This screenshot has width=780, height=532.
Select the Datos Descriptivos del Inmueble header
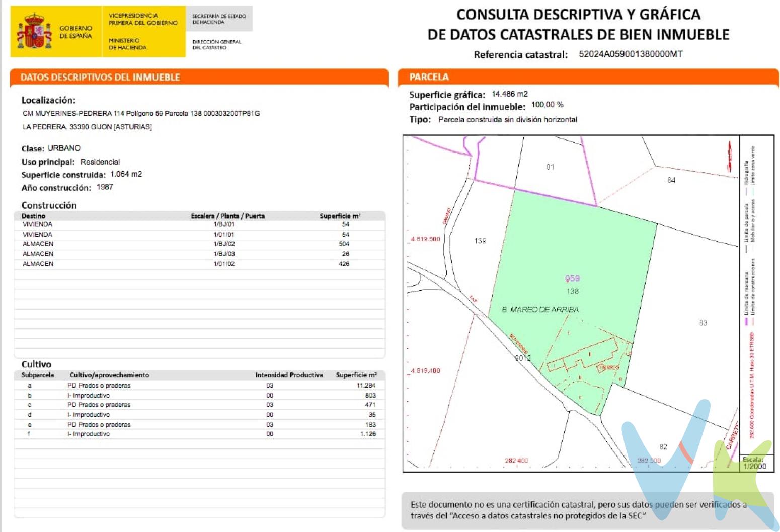click(x=100, y=78)
